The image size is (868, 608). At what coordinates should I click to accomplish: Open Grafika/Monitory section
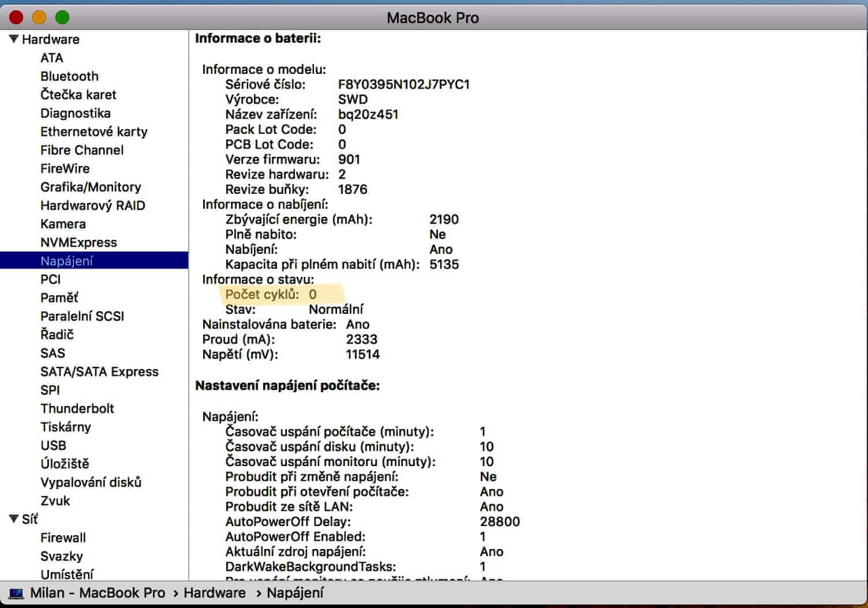click(91, 187)
